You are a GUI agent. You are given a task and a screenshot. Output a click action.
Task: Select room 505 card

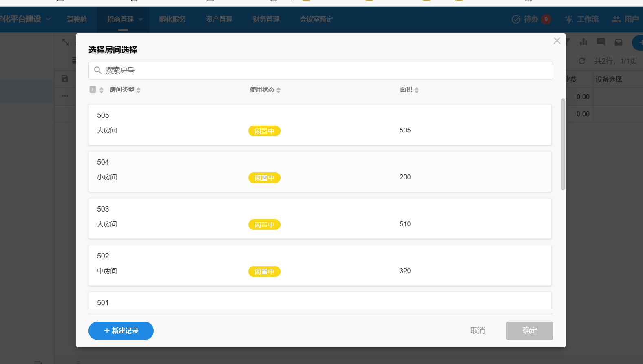[320, 125]
